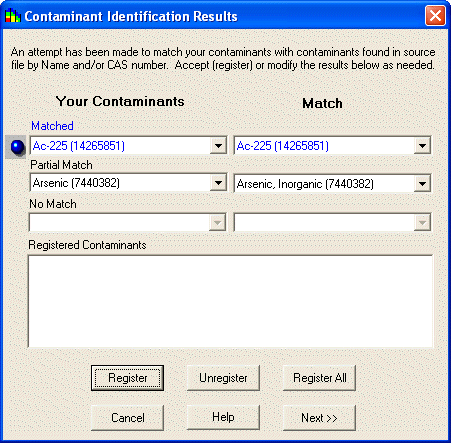Open Help for this dialog
Screen dimensions: 451x443
pyautogui.click(x=223, y=417)
